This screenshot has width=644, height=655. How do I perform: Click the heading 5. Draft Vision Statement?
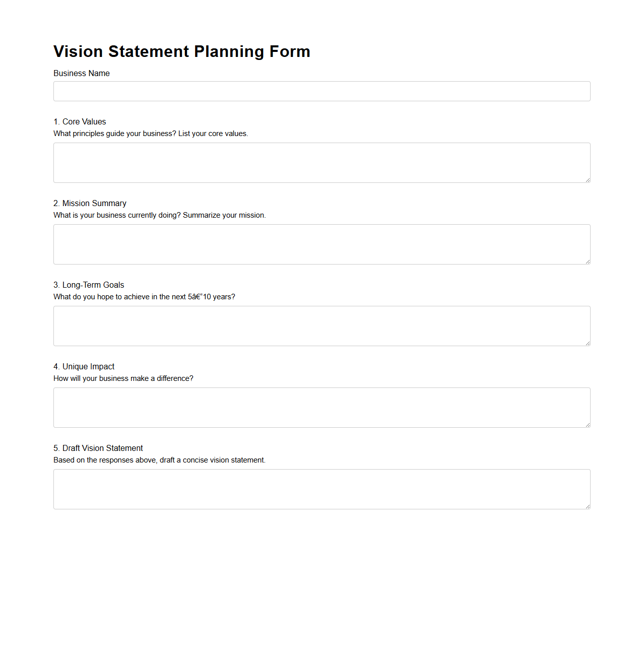tap(98, 448)
